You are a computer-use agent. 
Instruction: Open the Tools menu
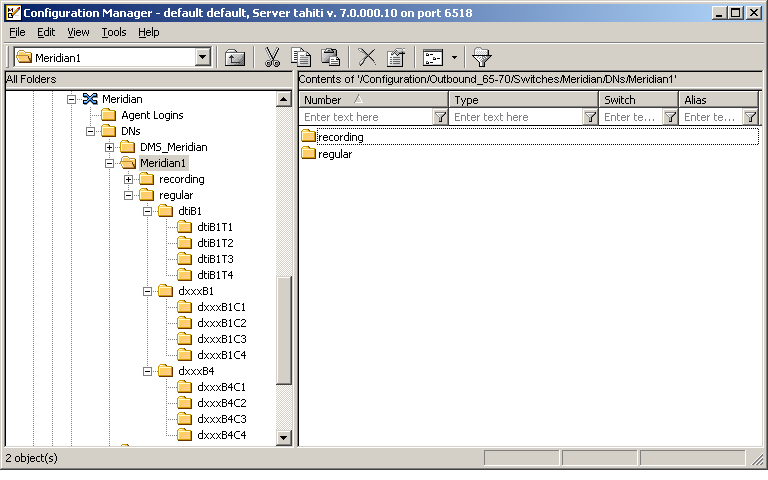click(113, 32)
